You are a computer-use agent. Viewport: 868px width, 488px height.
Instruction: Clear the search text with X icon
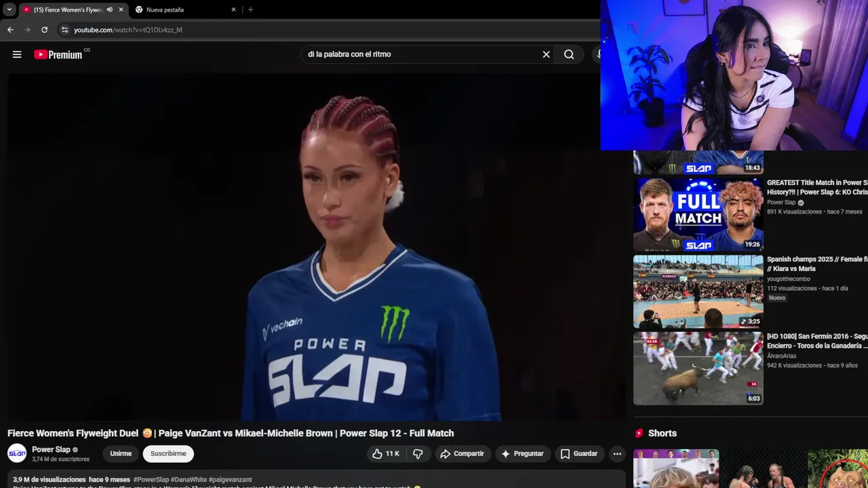[x=546, y=54]
